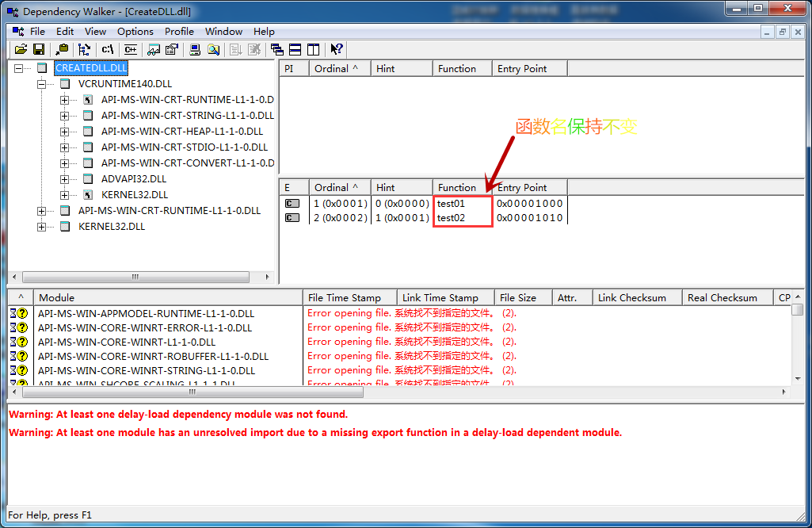
Task: Open the Options menu
Action: point(135,32)
